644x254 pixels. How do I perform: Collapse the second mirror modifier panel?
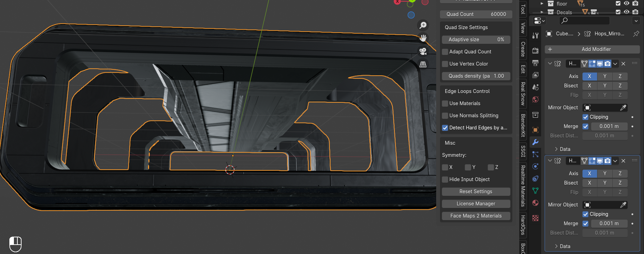550,161
